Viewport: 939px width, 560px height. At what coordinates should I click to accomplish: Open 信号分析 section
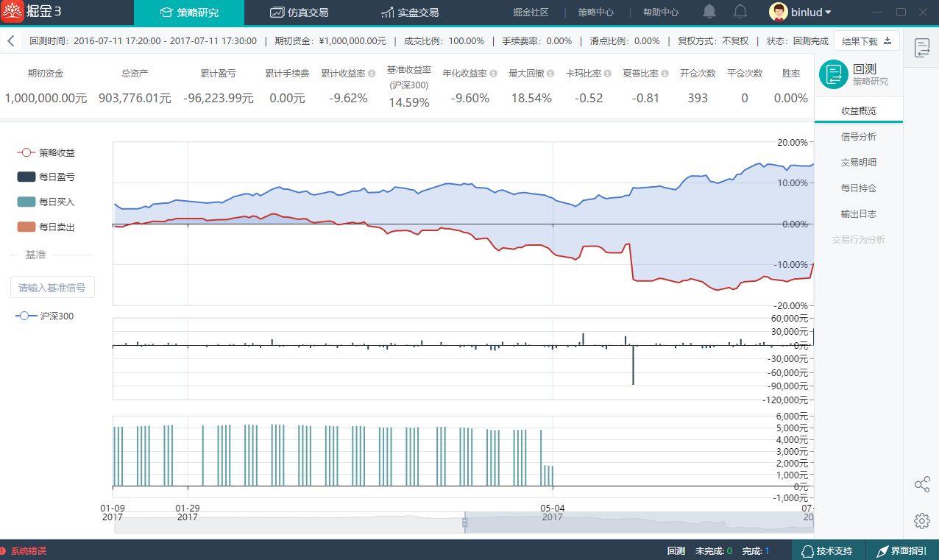[858, 137]
